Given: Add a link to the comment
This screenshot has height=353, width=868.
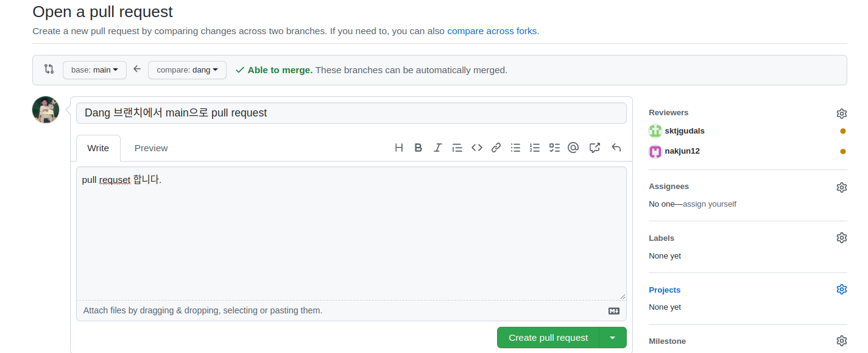Looking at the screenshot, I should [x=496, y=148].
